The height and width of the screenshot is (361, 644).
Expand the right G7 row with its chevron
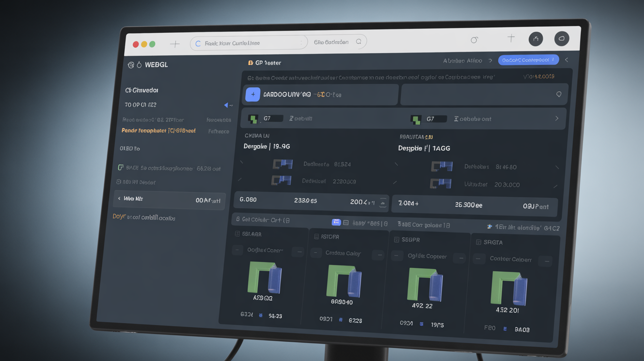pyautogui.click(x=557, y=119)
